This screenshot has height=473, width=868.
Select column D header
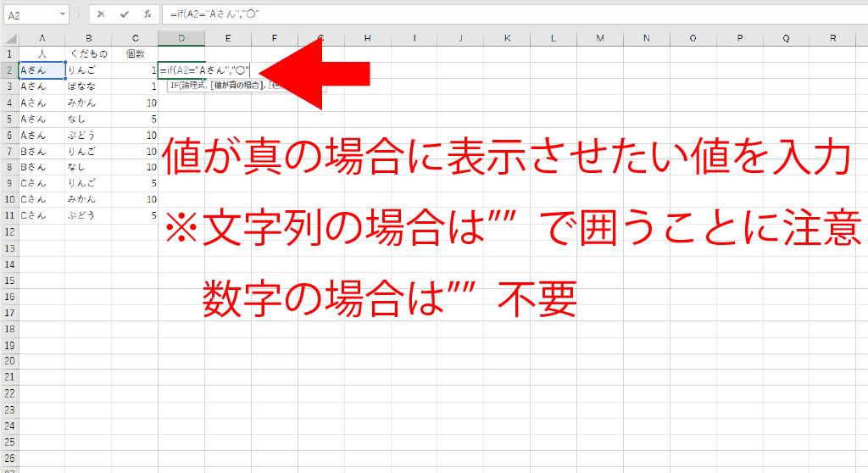pyautogui.click(x=181, y=38)
